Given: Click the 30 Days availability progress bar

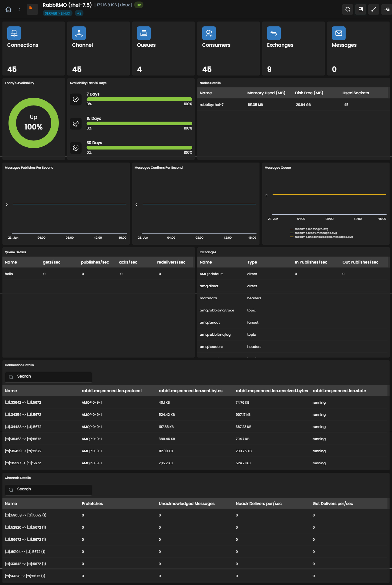Looking at the screenshot, I should [x=139, y=148].
